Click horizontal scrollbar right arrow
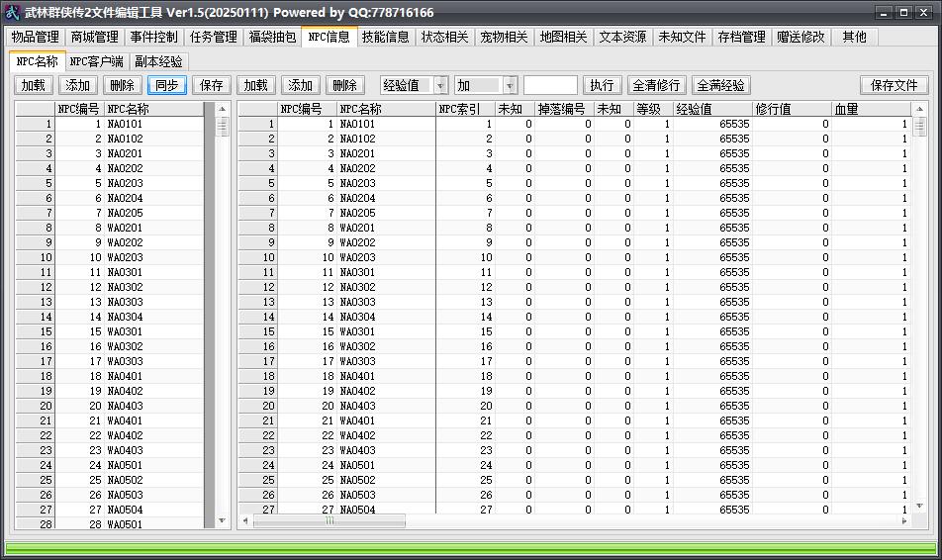Screen dimensions: 942x560 [904, 521]
